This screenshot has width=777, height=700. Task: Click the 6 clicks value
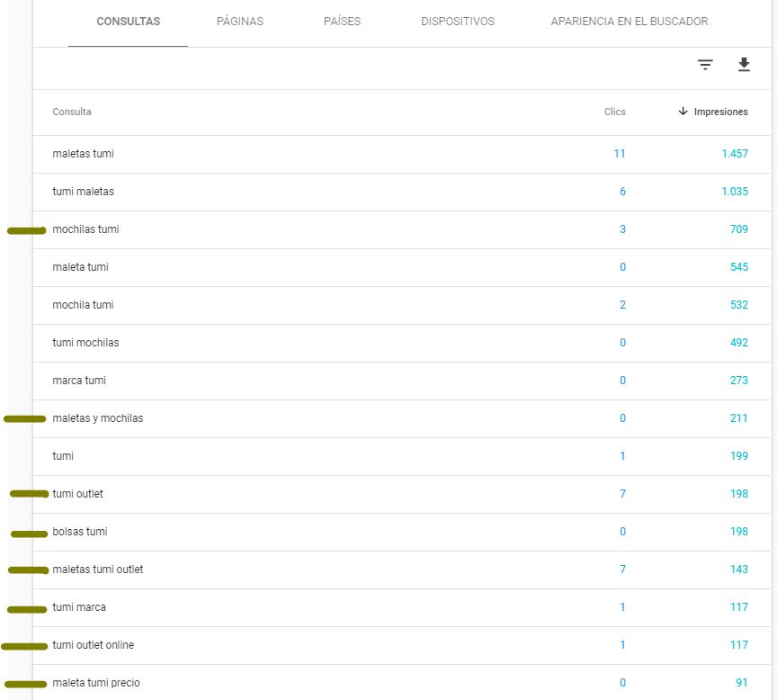pos(622,192)
